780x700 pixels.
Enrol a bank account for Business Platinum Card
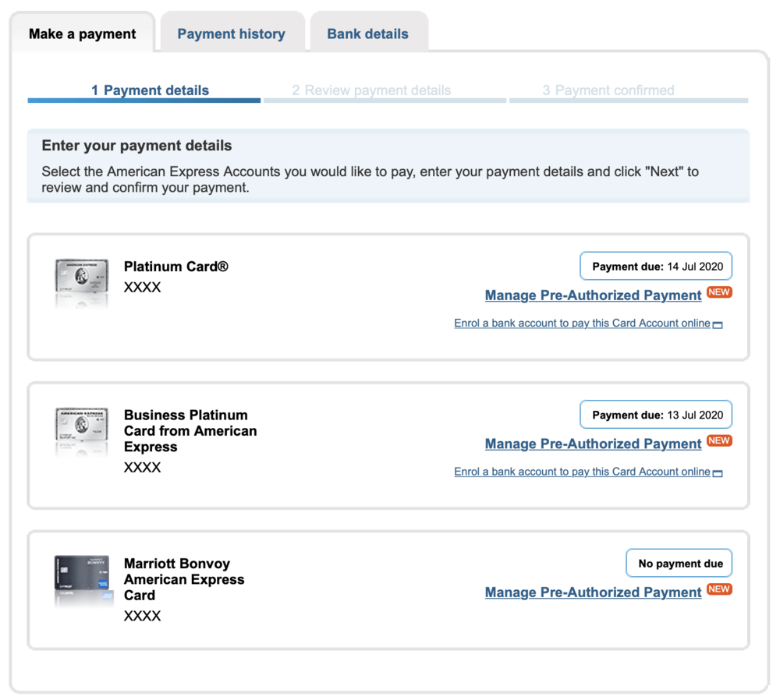point(582,472)
